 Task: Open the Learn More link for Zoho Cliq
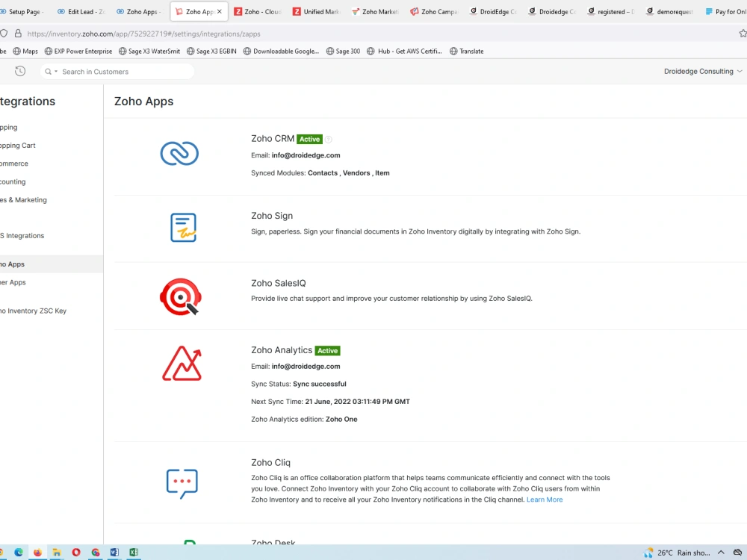[x=545, y=500]
